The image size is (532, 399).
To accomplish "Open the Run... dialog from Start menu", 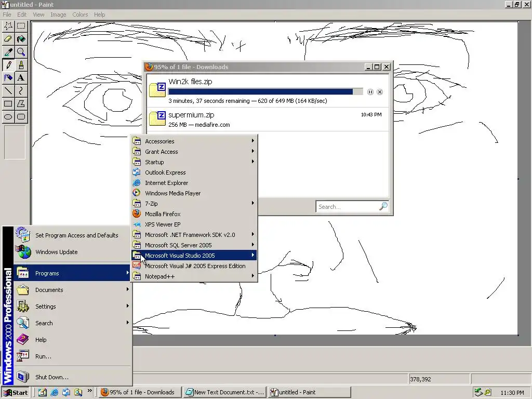I will 72,356.
